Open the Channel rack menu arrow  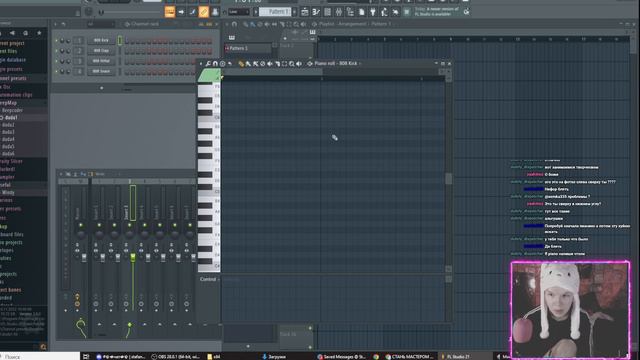coord(56,24)
